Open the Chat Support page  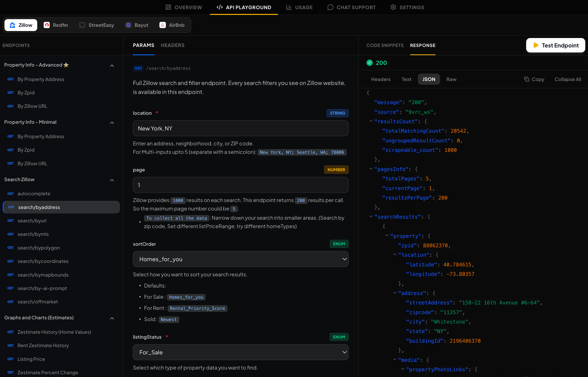pos(351,7)
